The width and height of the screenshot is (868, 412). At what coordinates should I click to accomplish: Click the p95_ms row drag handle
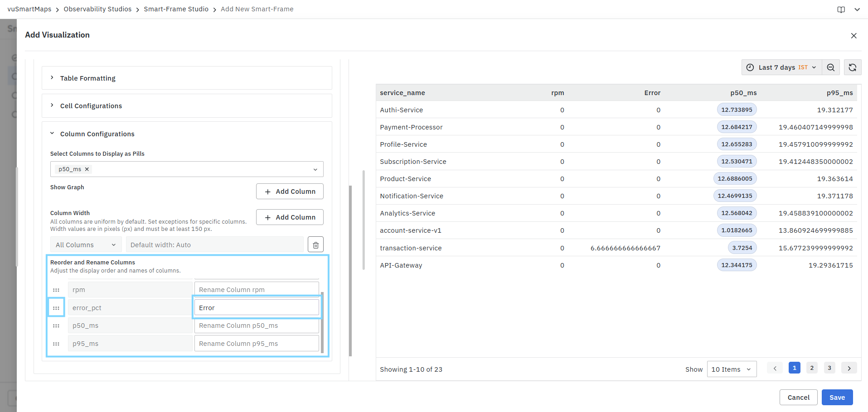(x=56, y=344)
